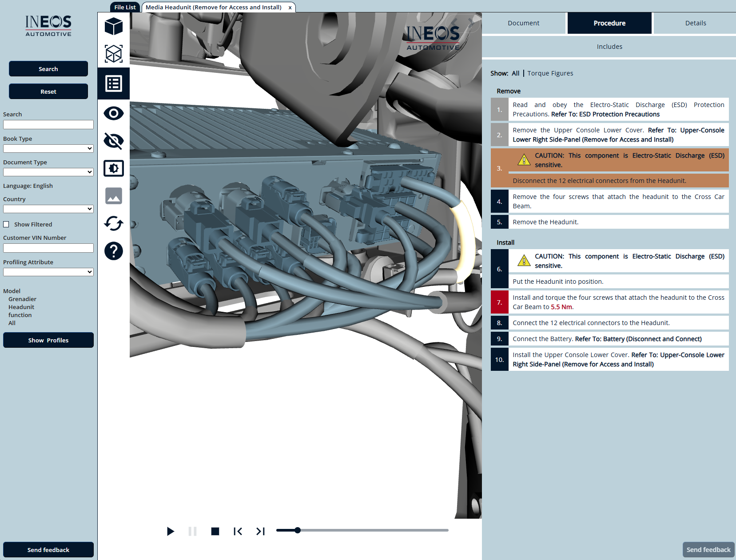This screenshot has width=736, height=560.
Task: Switch to the File List tab
Action: (125, 7)
